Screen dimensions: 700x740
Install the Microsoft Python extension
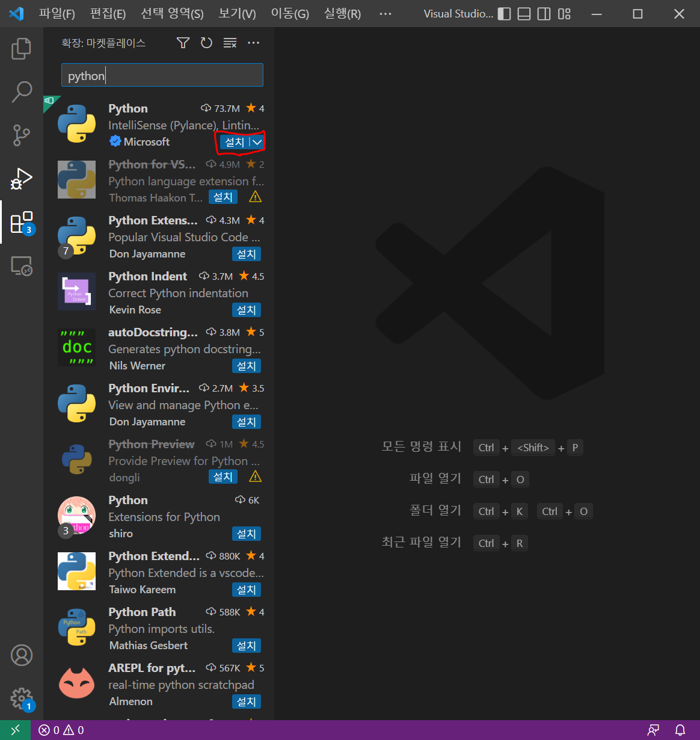click(x=235, y=142)
